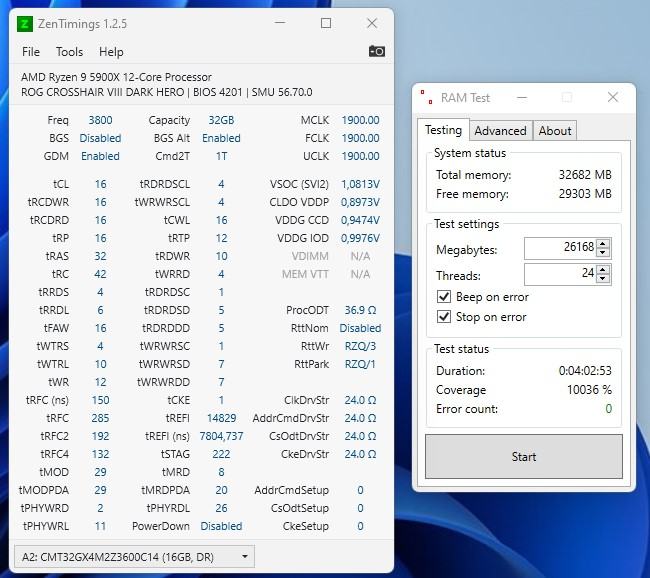Click the PowerDown value Disabled
The width and height of the screenshot is (650, 578).
(221, 526)
